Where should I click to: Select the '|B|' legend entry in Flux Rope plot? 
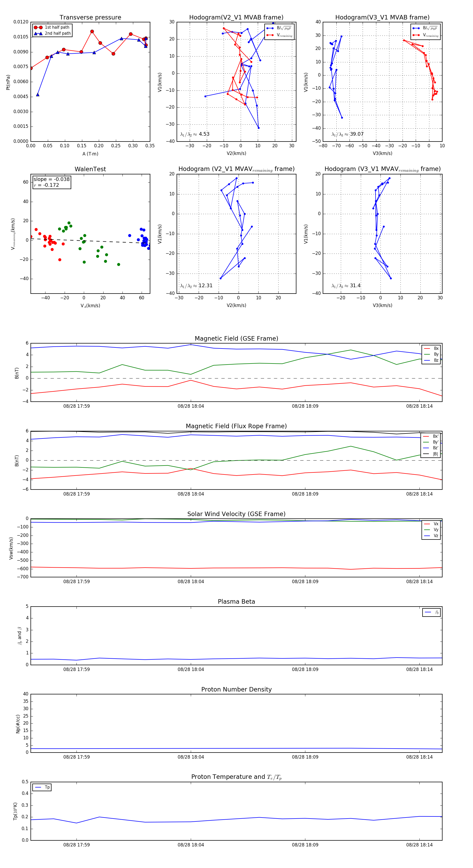pyautogui.click(x=431, y=454)
